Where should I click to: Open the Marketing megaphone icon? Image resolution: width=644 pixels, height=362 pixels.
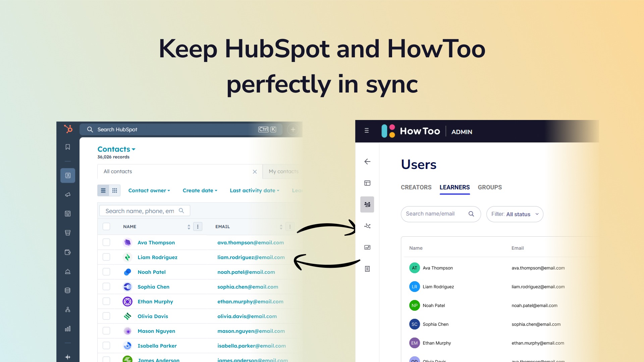[x=68, y=194]
